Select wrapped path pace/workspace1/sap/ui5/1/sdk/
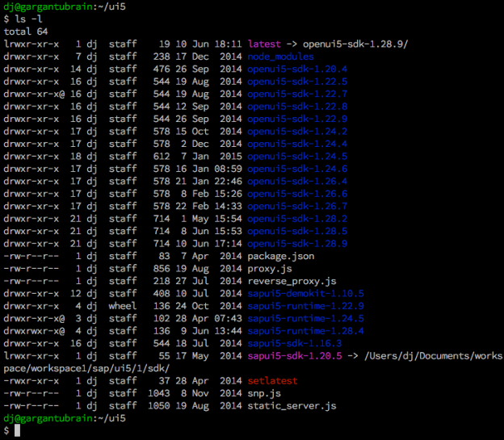Viewport: 504px width, 440px height. click(x=86, y=368)
